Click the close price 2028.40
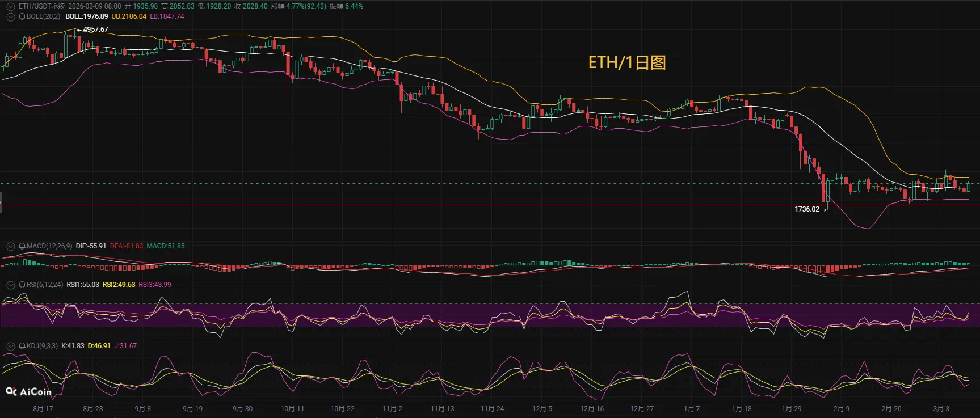The image size is (980, 418). [x=255, y=6]
